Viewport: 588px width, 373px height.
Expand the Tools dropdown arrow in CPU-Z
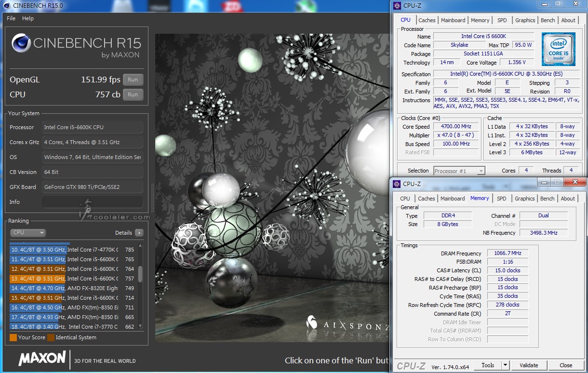[x=505, y=365]
